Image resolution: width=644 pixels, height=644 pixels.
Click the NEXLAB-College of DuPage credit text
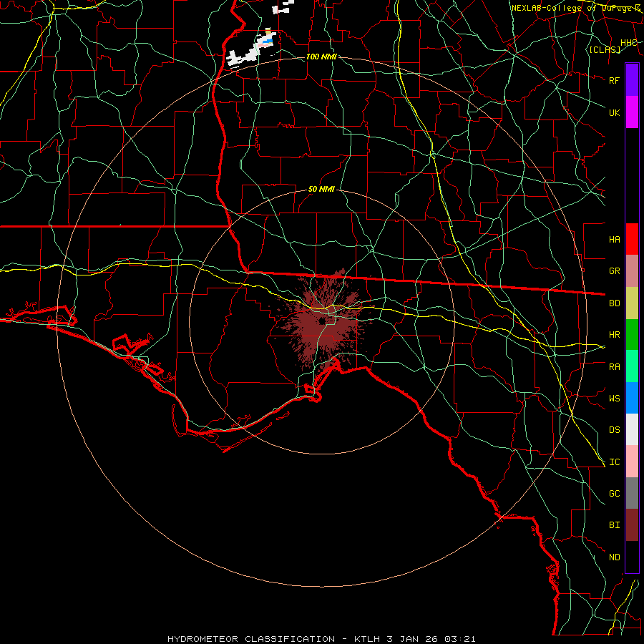[575, 8]
